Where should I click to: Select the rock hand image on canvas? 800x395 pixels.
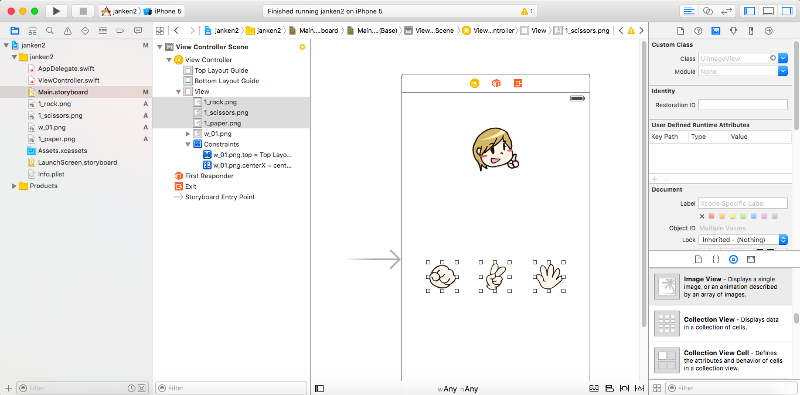pos(442,276)
